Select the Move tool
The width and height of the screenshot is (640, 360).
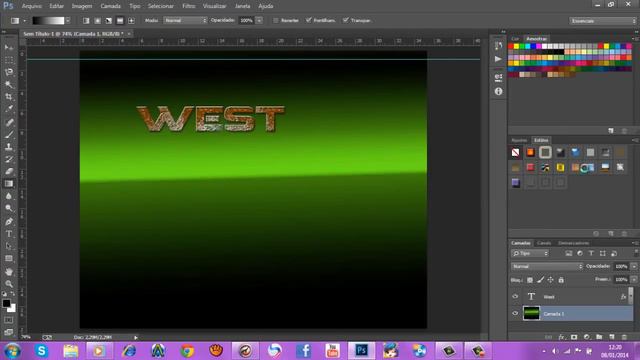point(9,48)
